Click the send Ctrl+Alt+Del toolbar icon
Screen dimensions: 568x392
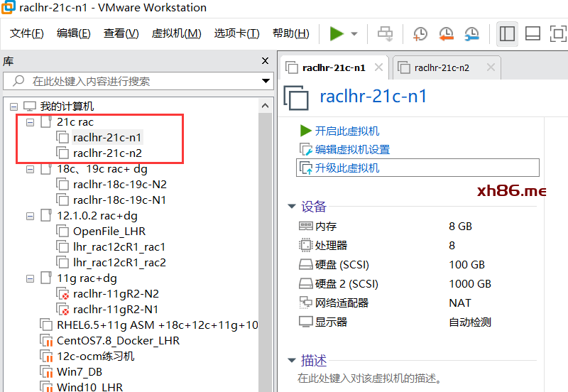(385, 33)
